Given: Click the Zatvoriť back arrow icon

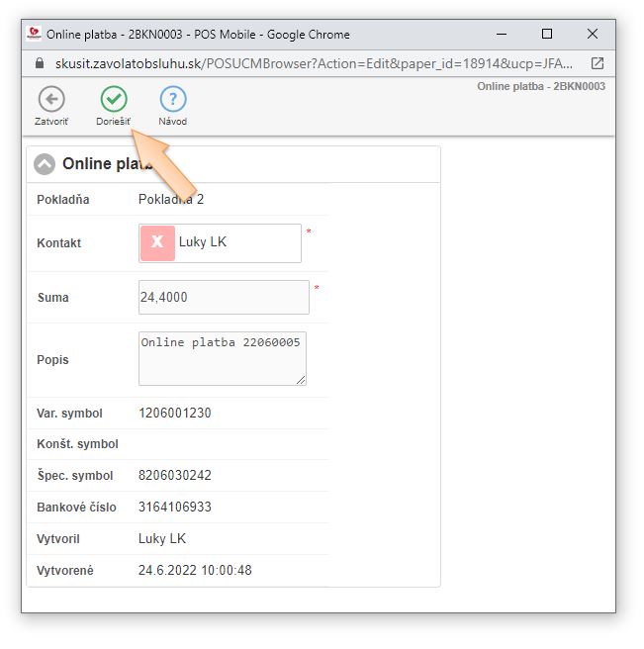Looking at the screenshot, I should click(51, 99).
